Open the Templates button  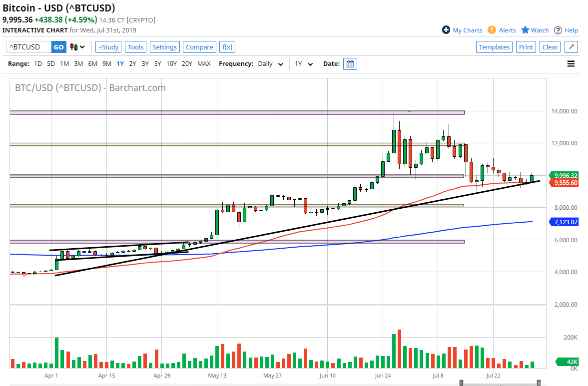pos(494,46)
